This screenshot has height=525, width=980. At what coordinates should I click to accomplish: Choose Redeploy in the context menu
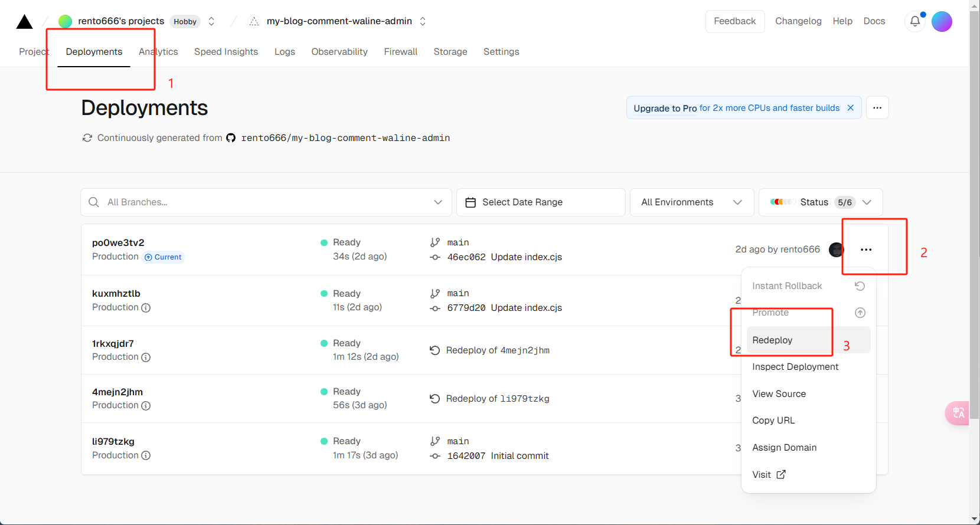(x=809, y=340)
